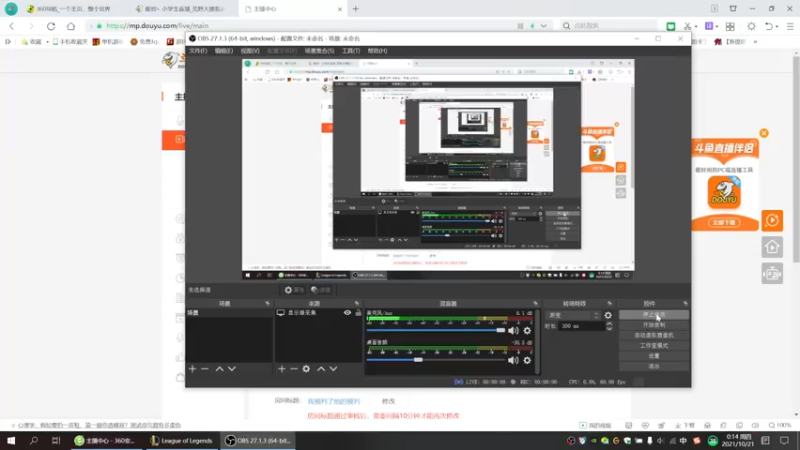
Task: Undock the controls panel via header icon
Action: 685,304
